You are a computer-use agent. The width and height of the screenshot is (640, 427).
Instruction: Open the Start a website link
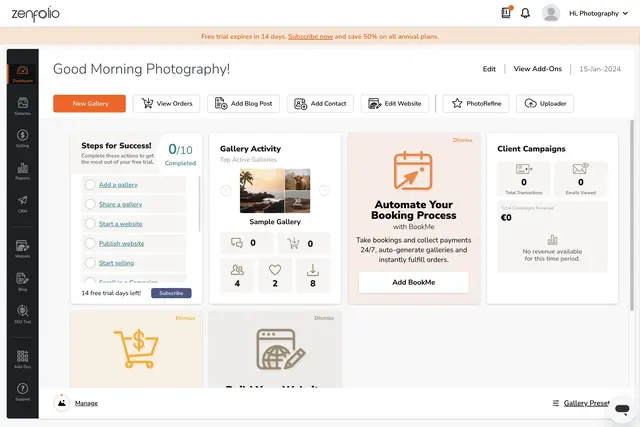click(x=120, y=224)
